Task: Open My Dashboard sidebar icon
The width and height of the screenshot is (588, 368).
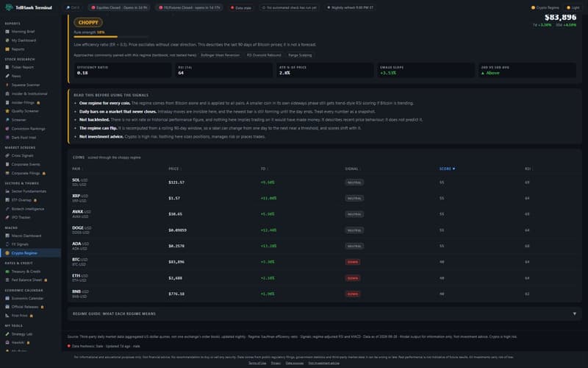Action: pyautogui.click(x=7, y=40)
